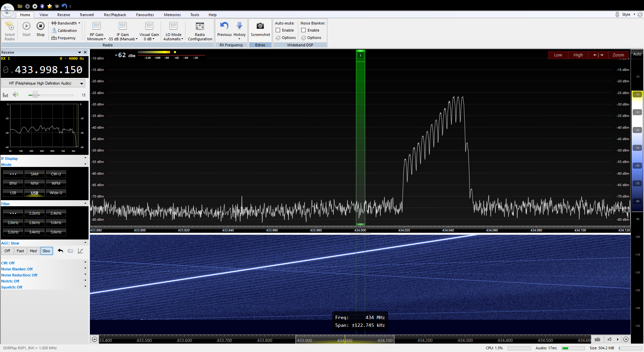
Task: Click the Start playback icon
Action: (26, 26)
